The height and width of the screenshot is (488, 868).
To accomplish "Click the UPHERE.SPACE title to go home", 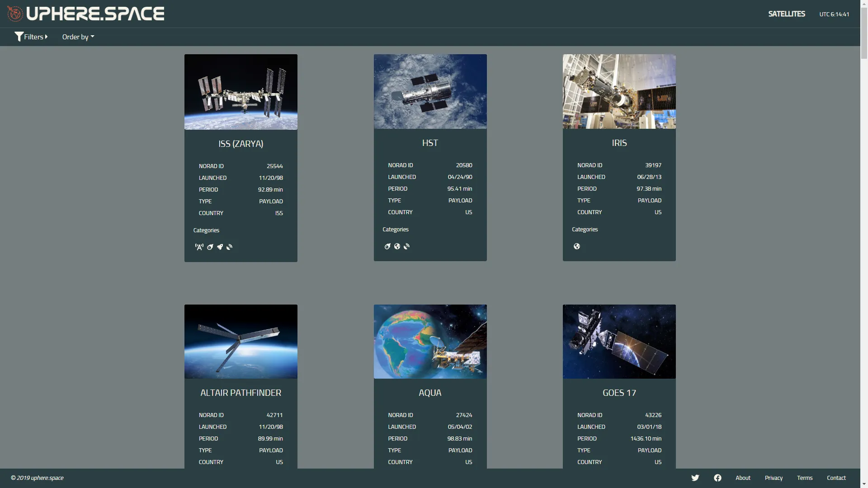I will click(x=95, y=13).
